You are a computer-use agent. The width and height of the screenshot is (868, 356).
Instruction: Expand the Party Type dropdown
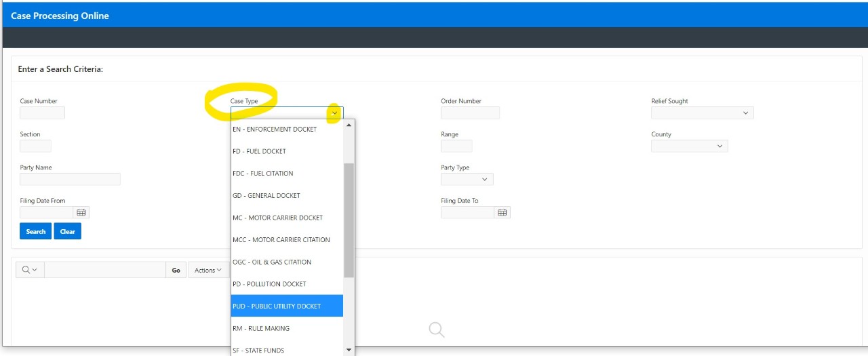coord(467,179)
